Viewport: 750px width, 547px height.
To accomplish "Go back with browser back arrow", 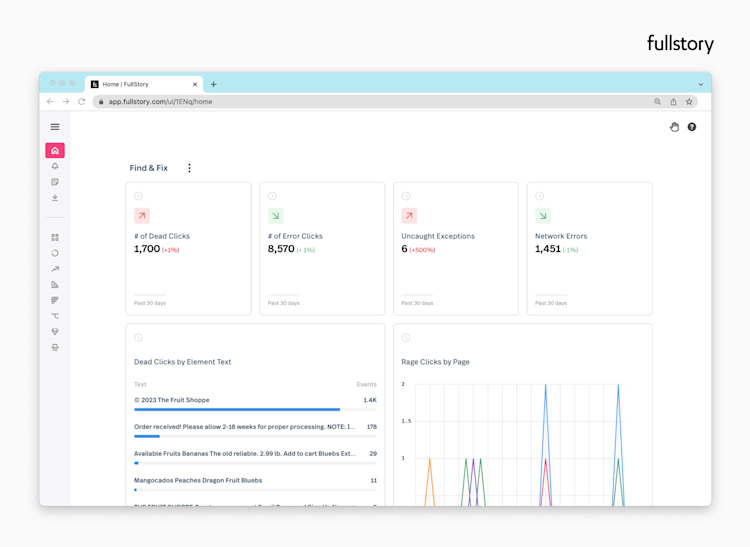I will pyautogui.click(x=50, y=101).
